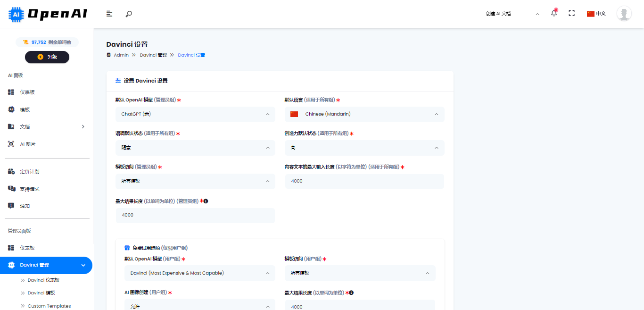The height and width of the screenshot is (310, 644).
Task: Open the notifications bell icon
Action: click(x=554, y=13)
